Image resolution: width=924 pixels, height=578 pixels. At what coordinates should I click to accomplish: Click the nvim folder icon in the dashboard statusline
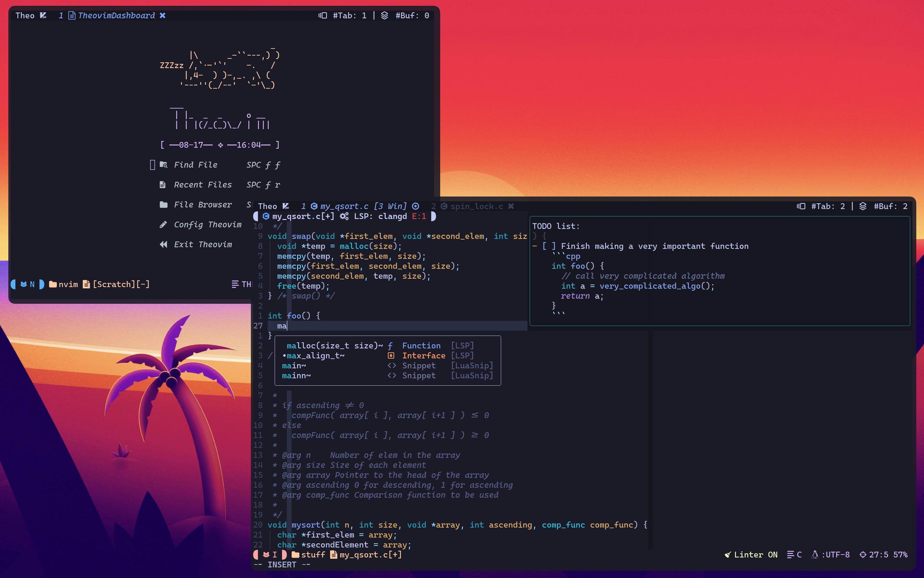53,285
